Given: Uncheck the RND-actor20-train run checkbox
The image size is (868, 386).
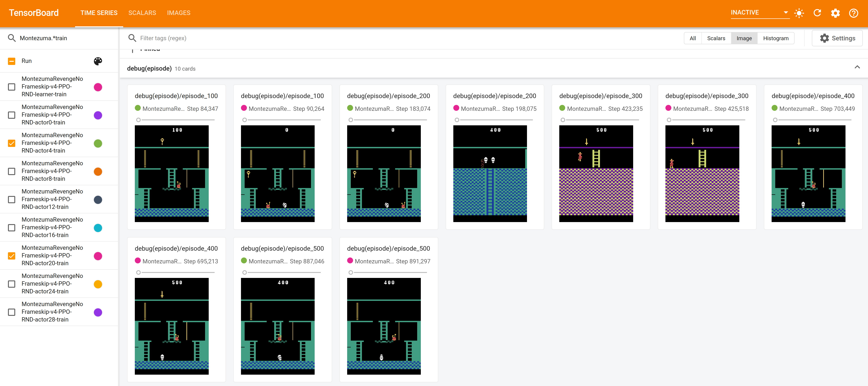Looking at the screenshot, I should (x=11, y=256).
